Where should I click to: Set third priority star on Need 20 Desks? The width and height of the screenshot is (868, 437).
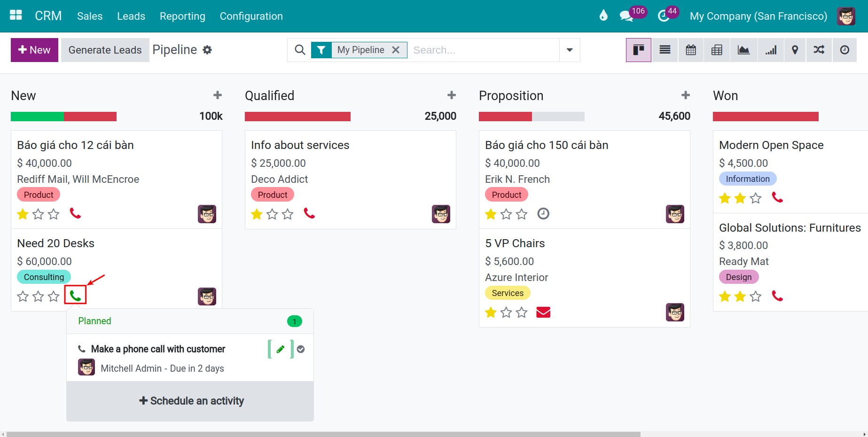point(54,297)
